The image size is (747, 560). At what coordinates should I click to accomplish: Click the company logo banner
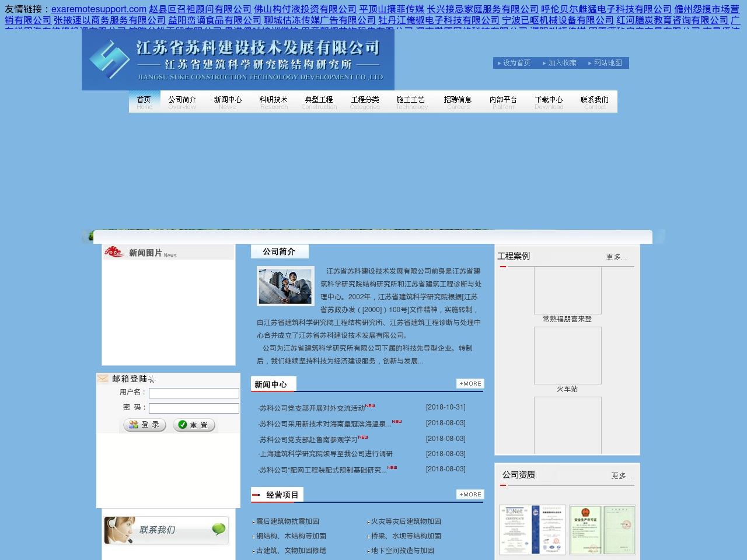coord(238,60)
